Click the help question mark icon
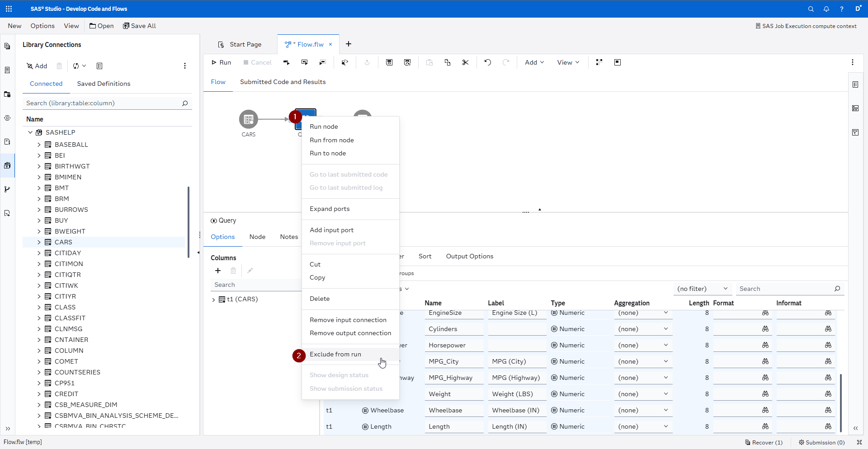This screenshot has width=868, height=449. pos(841,9)
